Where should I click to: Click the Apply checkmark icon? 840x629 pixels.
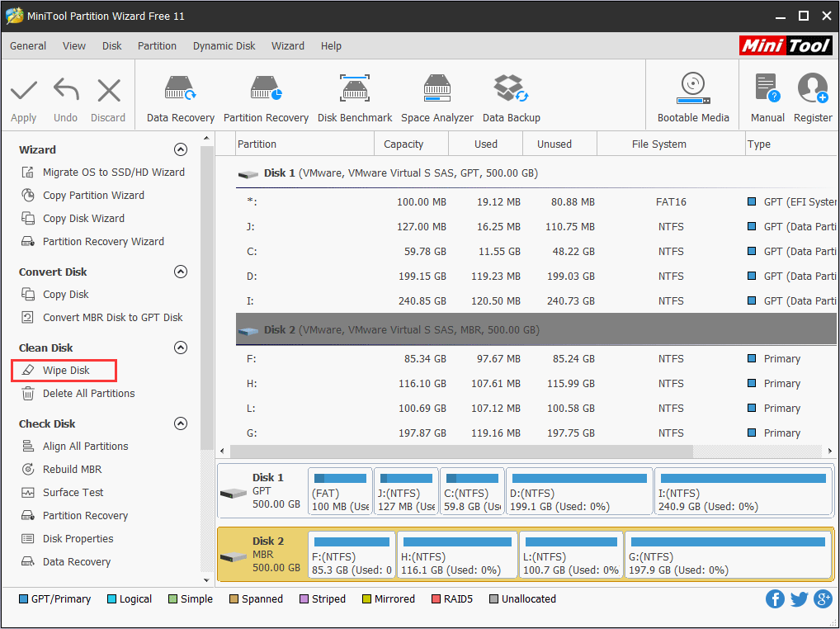pos(24,91)
